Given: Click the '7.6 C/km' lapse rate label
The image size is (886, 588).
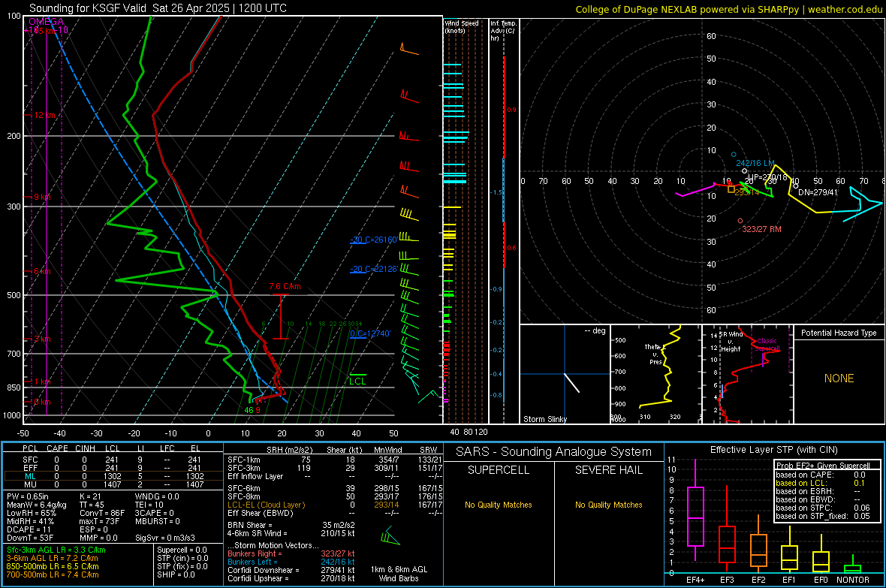Looking at the screenshot, I should 285,287.
